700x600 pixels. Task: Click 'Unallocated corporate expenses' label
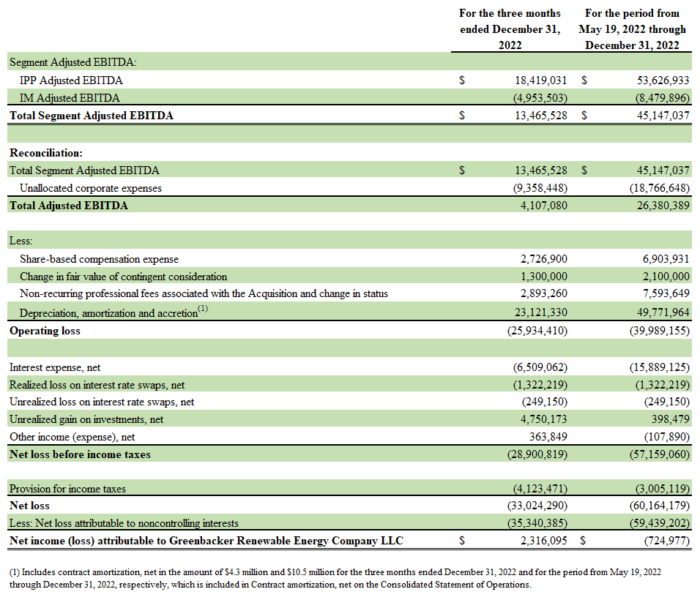pos(91,188)
